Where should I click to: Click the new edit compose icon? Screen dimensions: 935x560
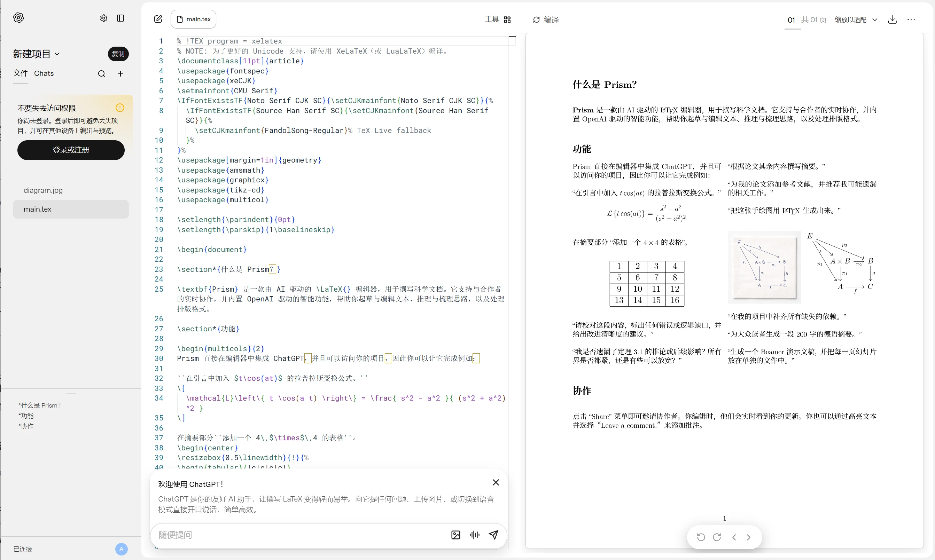(158, 19)
